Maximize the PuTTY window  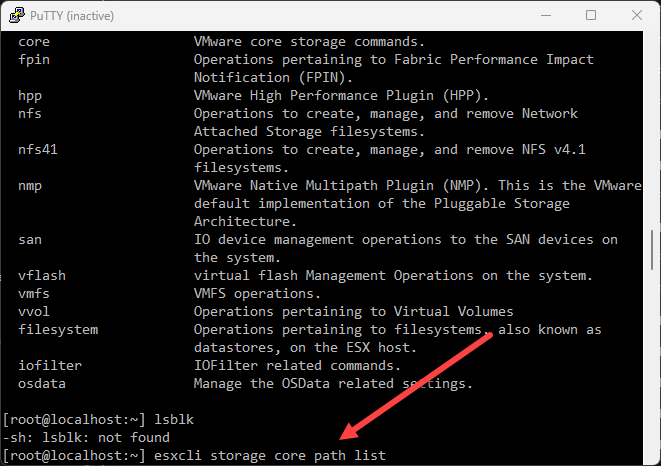point(591,15)
